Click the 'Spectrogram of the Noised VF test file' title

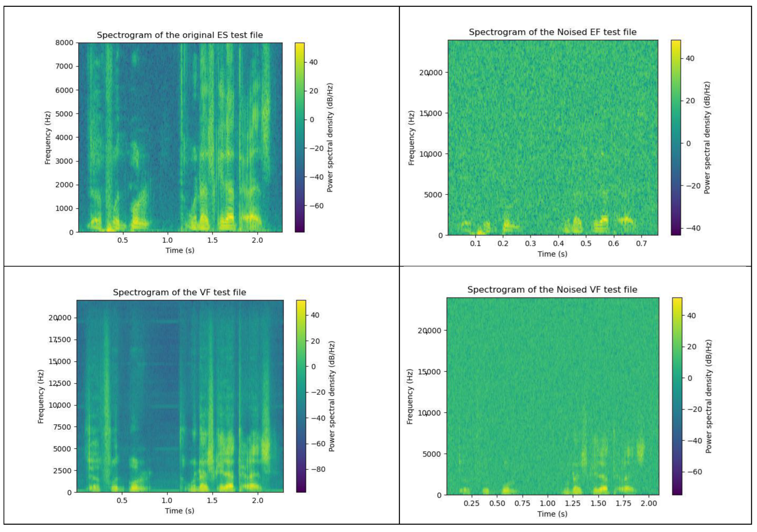pyautogui.click(x=552, y=290)
